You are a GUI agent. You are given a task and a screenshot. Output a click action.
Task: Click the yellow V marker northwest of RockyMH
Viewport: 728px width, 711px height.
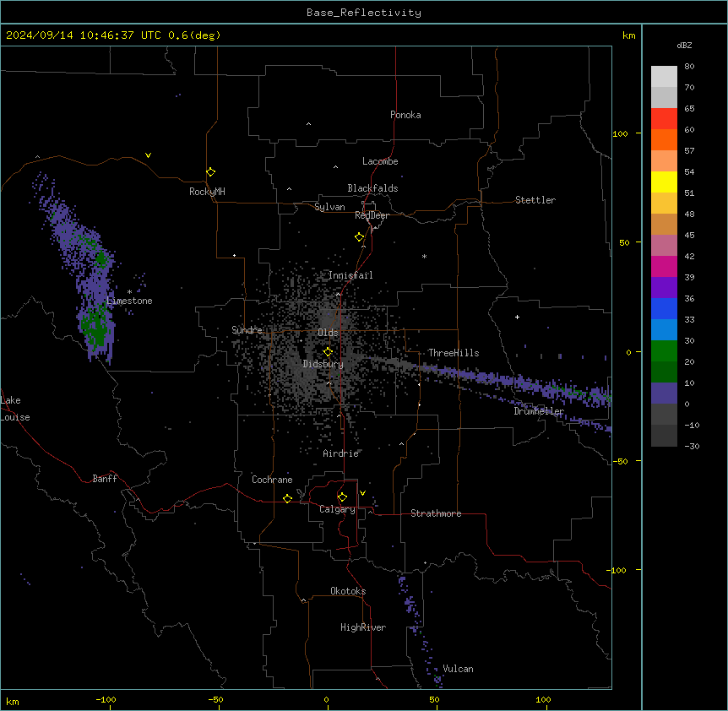[x=148, y=155]
